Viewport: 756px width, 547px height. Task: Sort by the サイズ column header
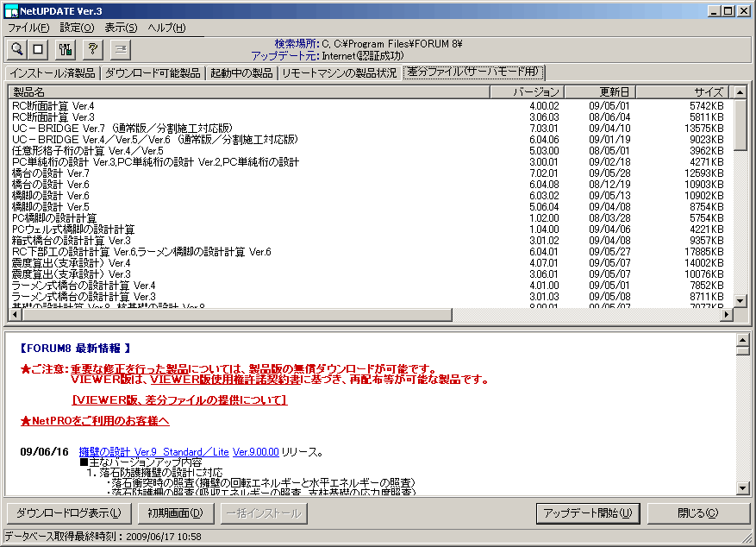point(683,91)
